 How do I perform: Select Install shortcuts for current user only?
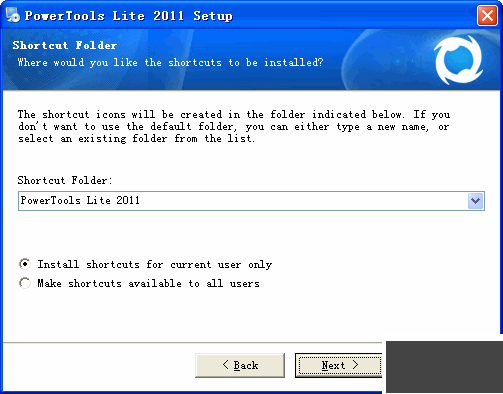point(25,264)
